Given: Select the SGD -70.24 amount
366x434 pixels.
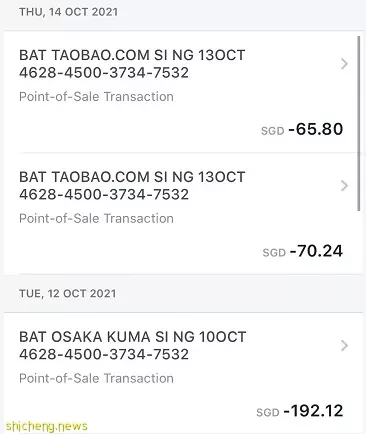Looking at the screenshot, I should click(302, 251).
